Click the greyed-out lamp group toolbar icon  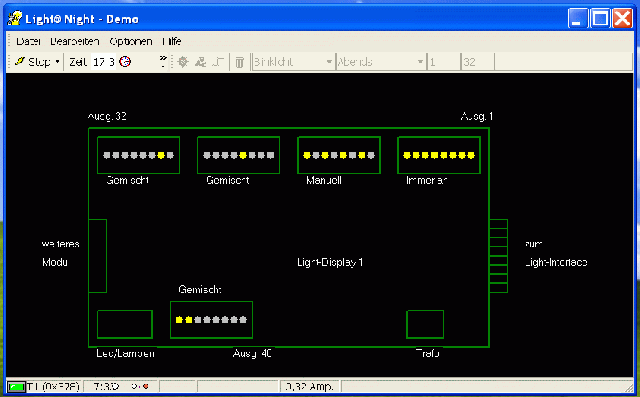click(x=200, y=62)
